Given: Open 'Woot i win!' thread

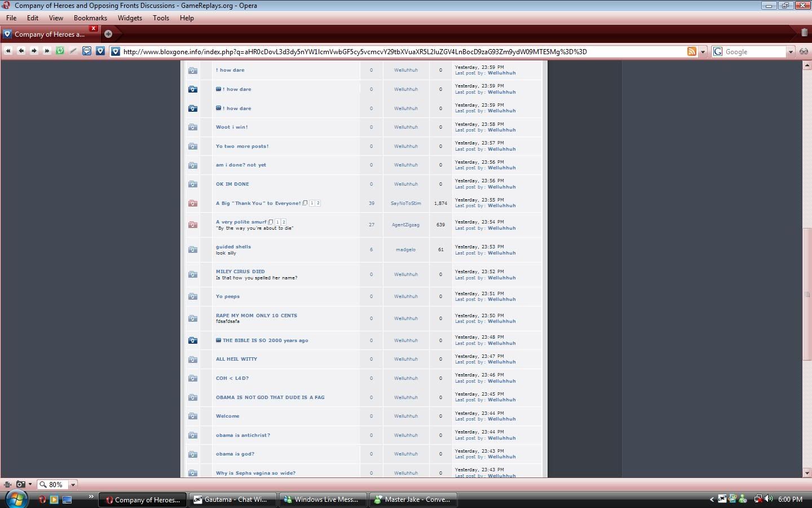Looking at the screenshot, I should pyautogui.click(x=232, y=127).
